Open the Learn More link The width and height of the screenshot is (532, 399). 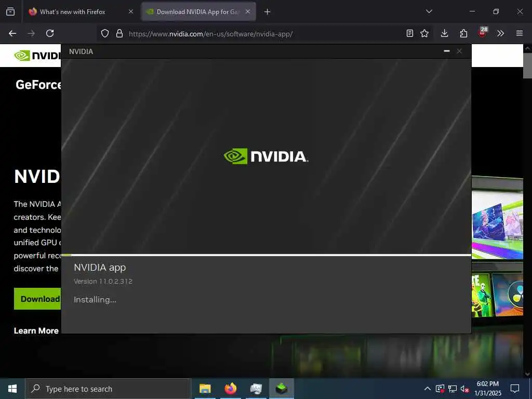(36, 330)
